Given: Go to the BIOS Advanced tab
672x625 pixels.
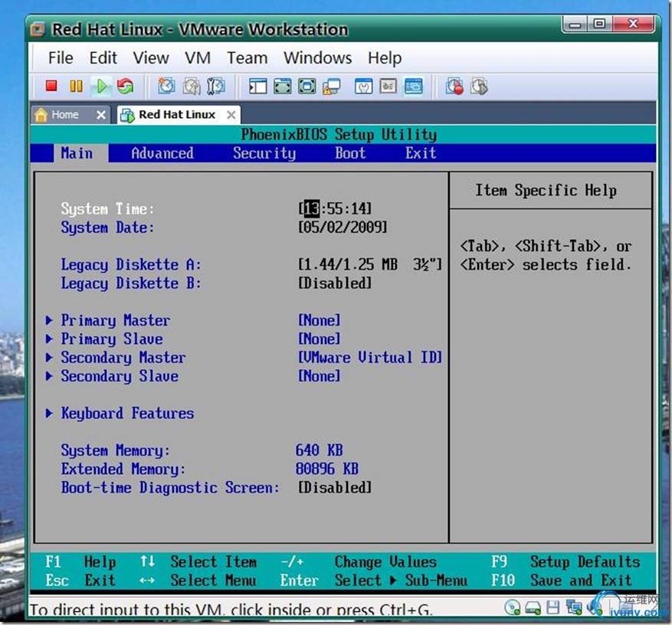Looking at the screenshot, I should (162, 153).
